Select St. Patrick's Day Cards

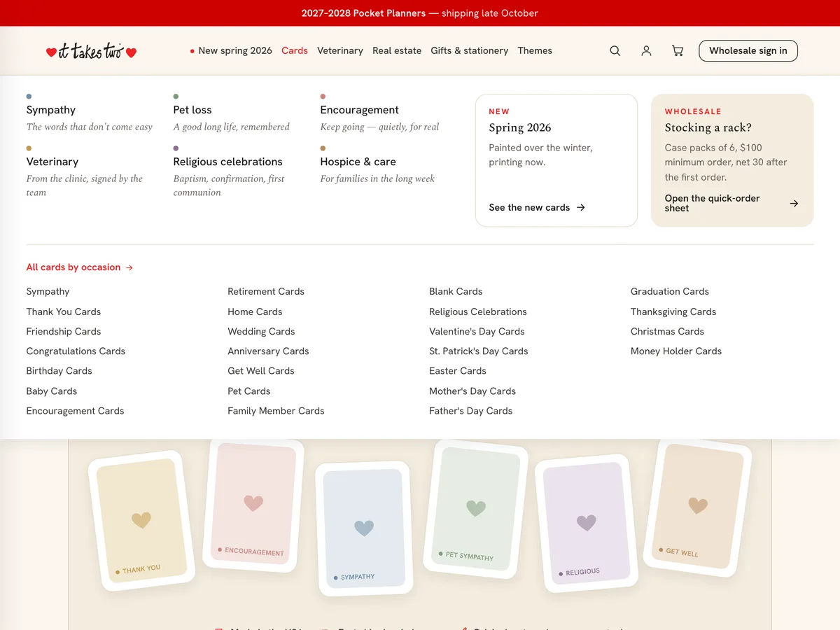pos(479,351)
